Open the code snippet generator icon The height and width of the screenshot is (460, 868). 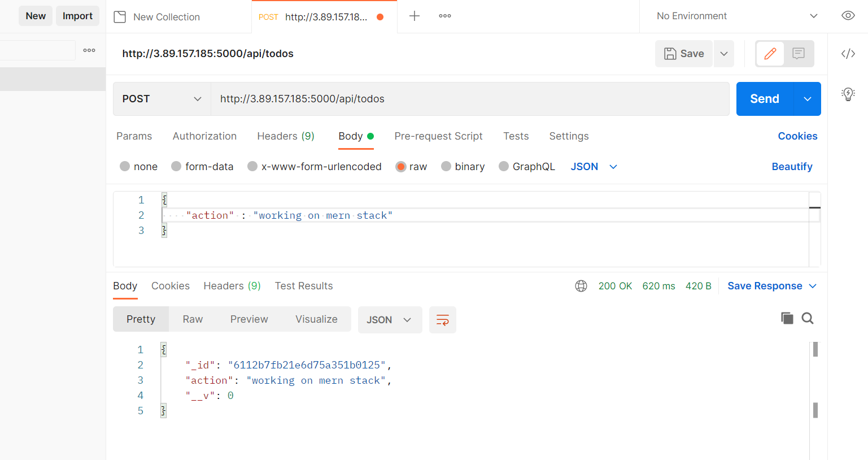click(848, 54)
